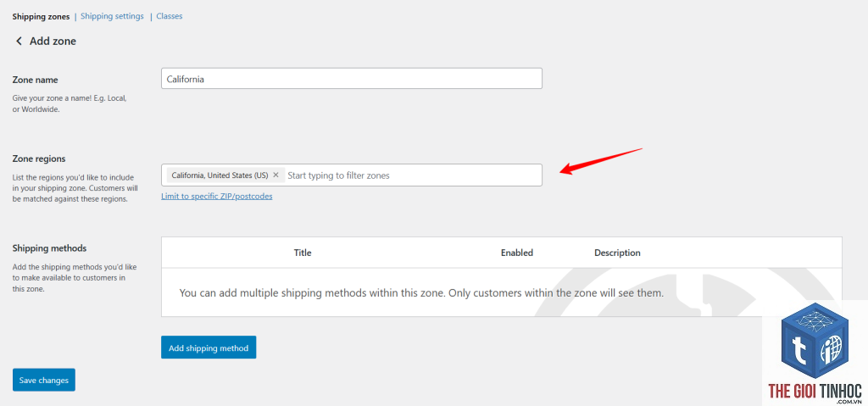Click the Zone name label
The image size is (868, 406).
click(x=35, y=80)
